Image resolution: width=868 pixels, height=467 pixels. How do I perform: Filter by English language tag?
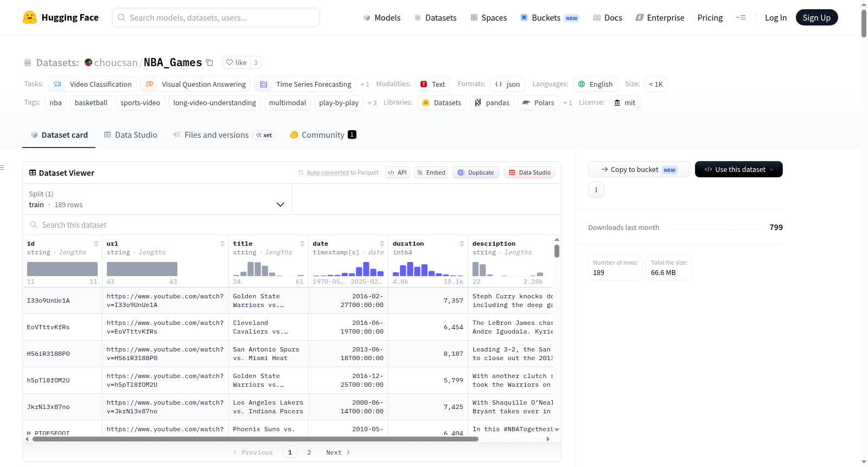point(595,84)
